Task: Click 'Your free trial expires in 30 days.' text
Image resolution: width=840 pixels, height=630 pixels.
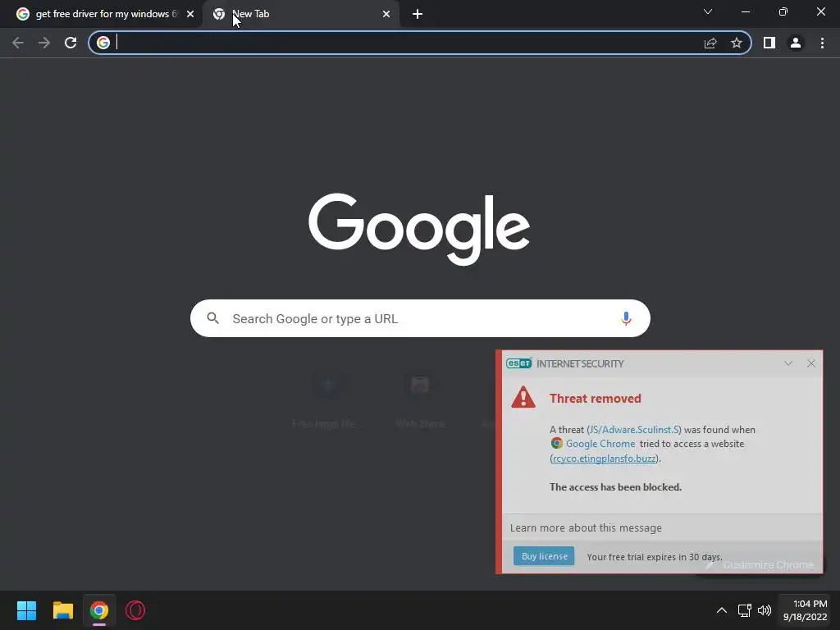Action: click(x=655, y=557)
